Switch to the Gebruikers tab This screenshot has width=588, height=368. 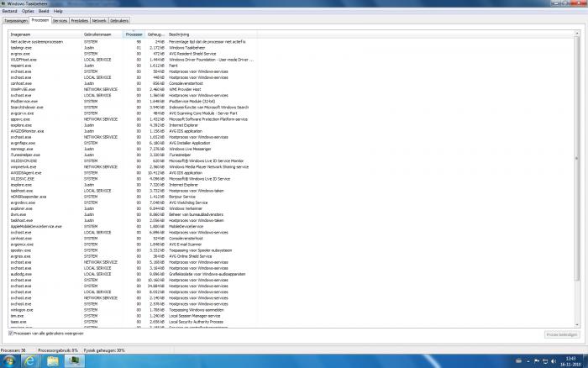click(x=119, y=21)
